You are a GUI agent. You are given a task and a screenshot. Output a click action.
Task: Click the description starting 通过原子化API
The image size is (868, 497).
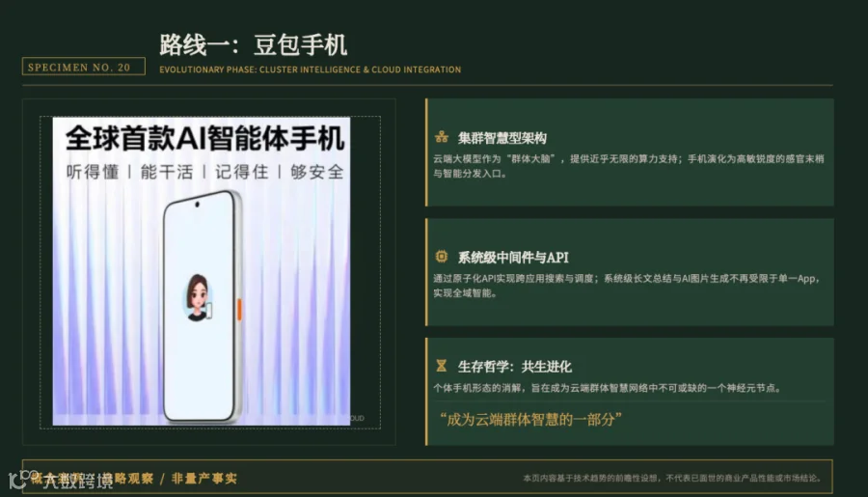click(x=626, y=286)
